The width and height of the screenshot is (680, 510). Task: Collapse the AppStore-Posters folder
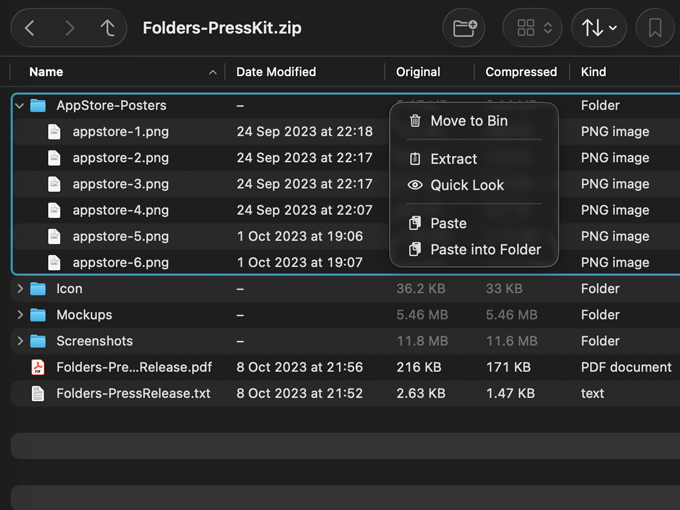tap(20, 105)
